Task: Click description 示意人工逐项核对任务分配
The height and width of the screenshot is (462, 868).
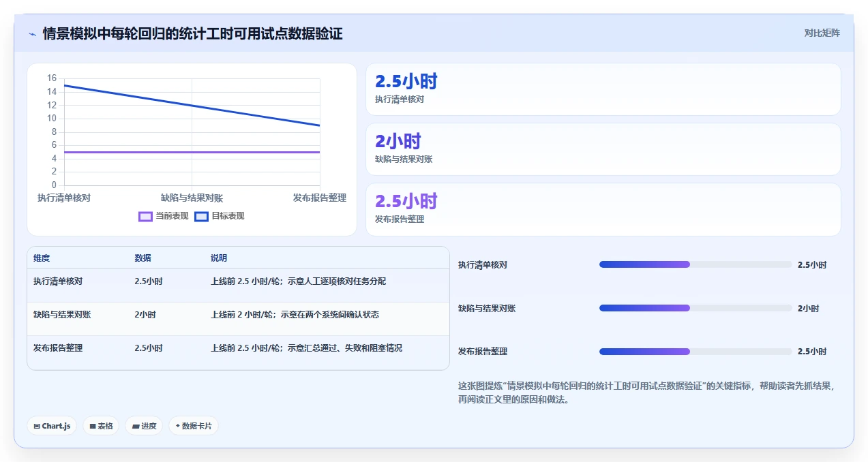Action: 337,281
